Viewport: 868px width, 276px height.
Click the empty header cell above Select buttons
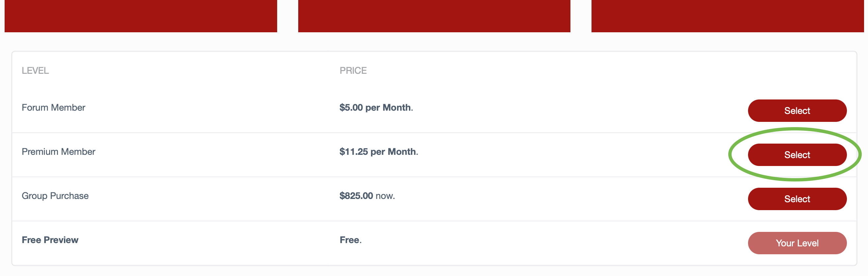pos(797,70)
